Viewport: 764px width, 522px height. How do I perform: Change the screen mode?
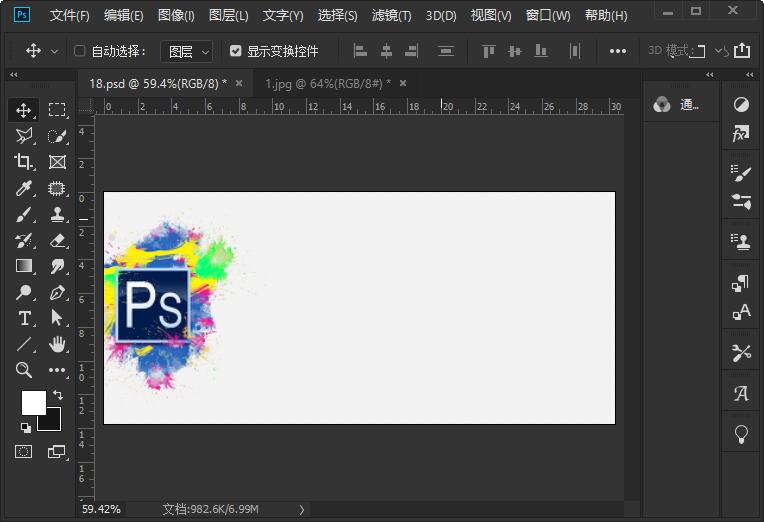[57, 452]
